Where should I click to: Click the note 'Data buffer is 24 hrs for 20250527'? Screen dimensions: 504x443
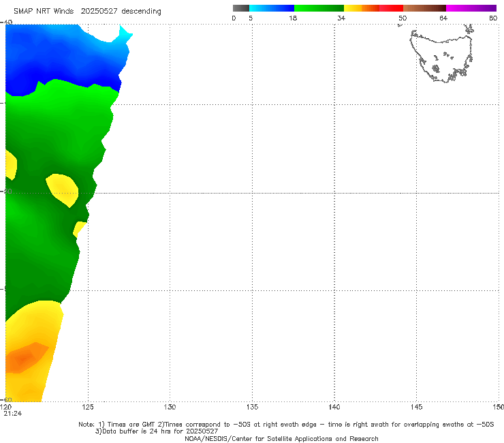157,431
